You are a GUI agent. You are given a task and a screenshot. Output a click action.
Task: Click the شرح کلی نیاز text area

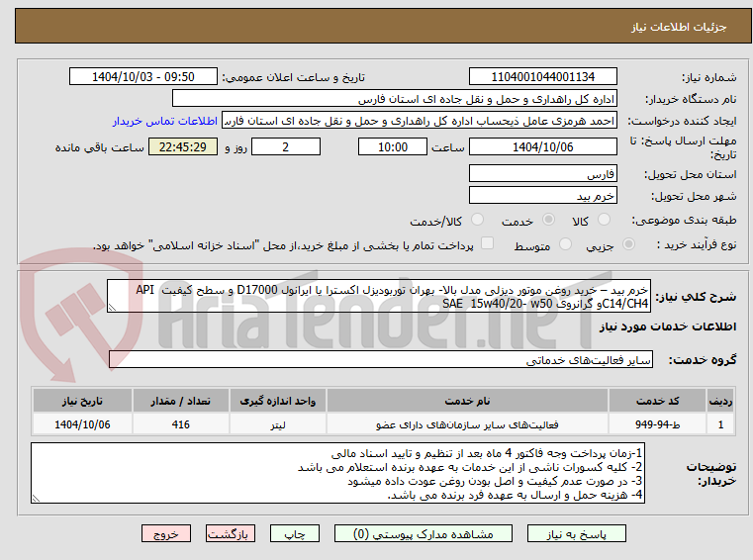click(x=379, y=297)
